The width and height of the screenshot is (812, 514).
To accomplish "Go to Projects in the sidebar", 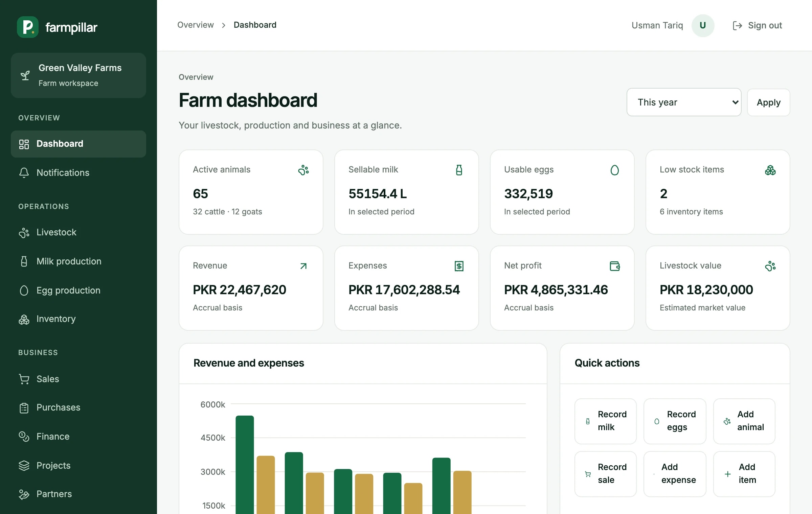I will 78,466.
